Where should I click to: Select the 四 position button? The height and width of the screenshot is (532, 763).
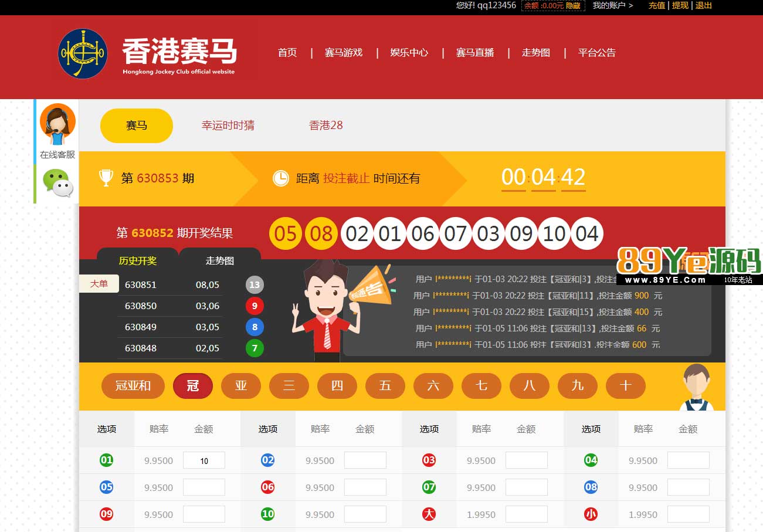click(x=337, y=386)
